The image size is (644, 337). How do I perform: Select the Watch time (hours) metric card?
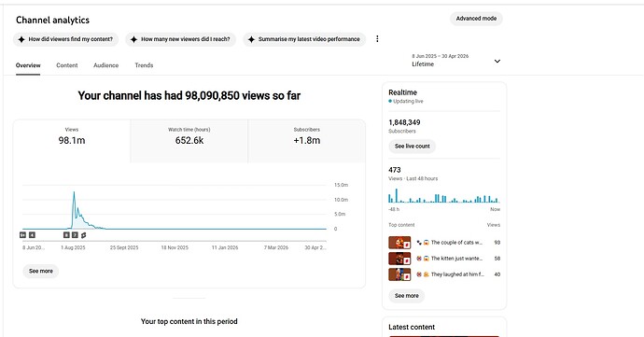click(189, 141)
